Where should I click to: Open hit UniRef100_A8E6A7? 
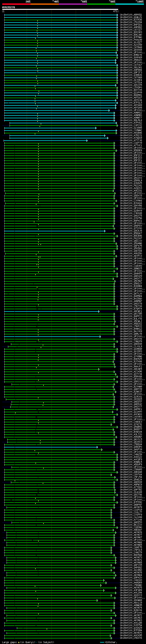tap(131, 530)
